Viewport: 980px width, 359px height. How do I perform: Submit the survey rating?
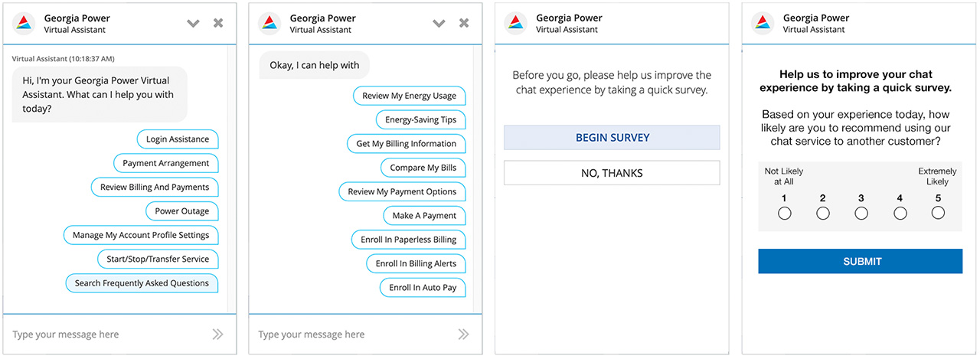861,261
